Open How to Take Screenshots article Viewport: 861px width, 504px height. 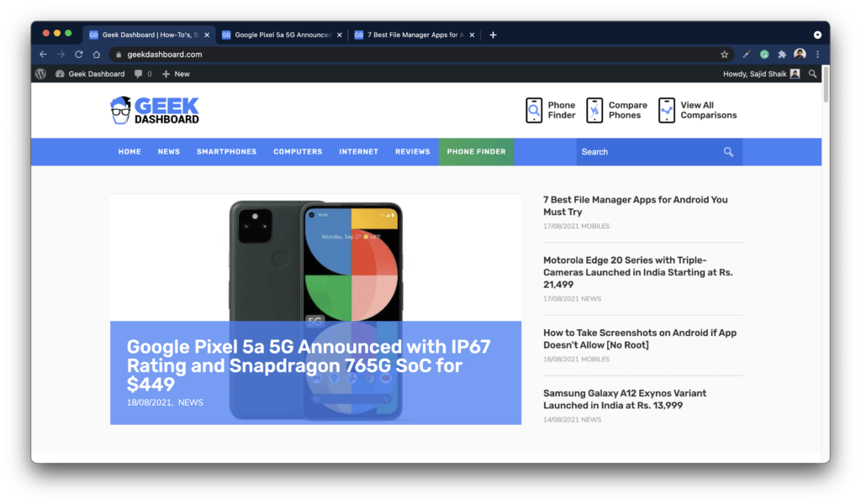(x=640, y=339)
